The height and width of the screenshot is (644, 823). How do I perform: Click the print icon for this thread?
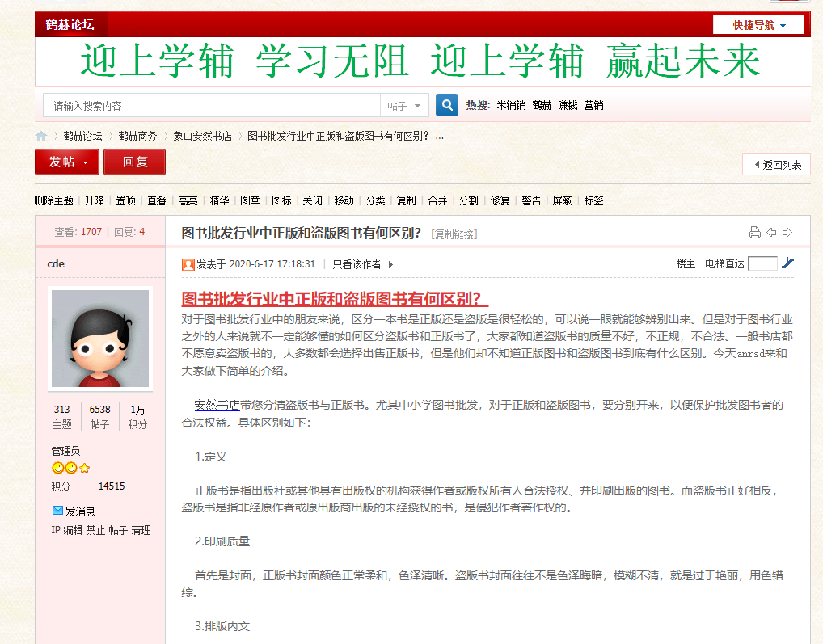[754, 233]
